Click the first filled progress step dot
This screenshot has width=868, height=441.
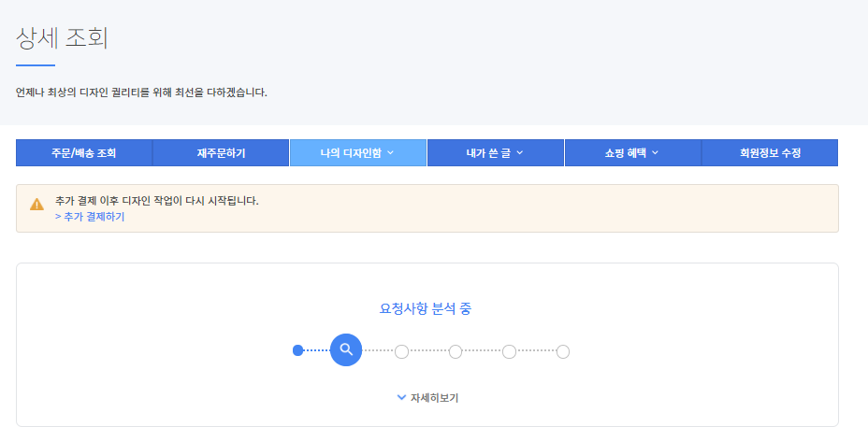(x=297, y=351)
